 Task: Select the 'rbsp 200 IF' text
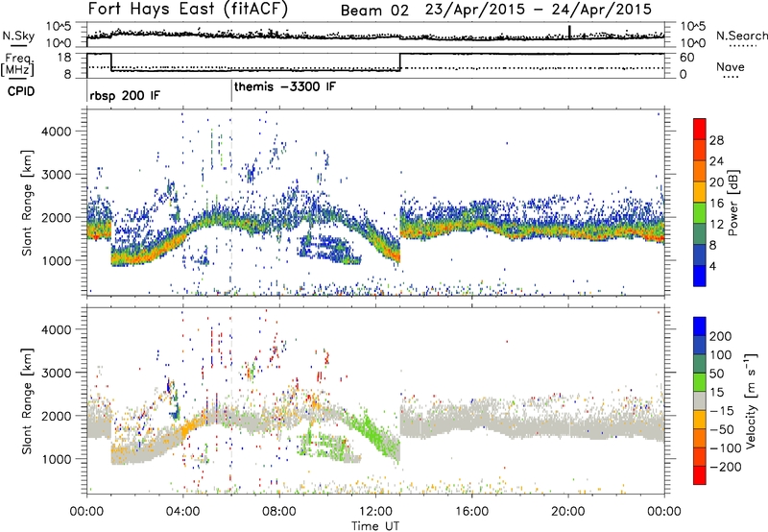point(125,95)
